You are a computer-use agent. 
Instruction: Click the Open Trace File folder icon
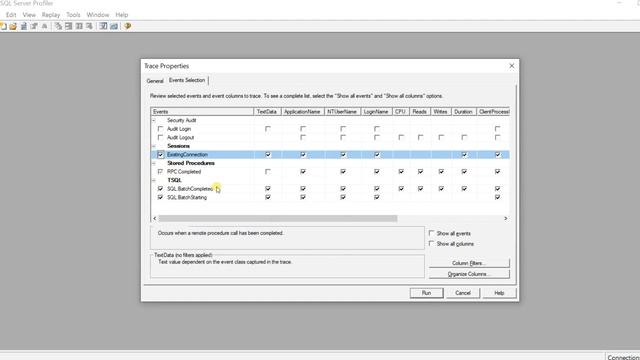click(13, 26)
